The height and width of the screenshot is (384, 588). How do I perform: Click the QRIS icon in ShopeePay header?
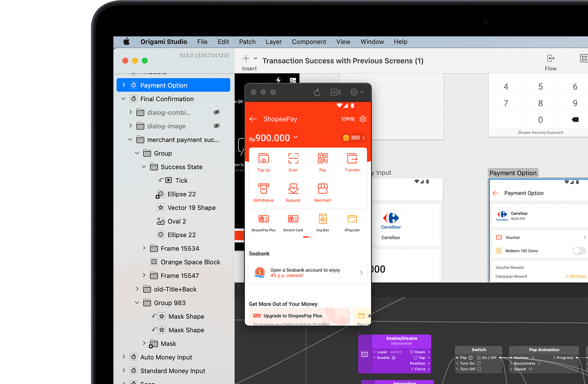(348, 119)
